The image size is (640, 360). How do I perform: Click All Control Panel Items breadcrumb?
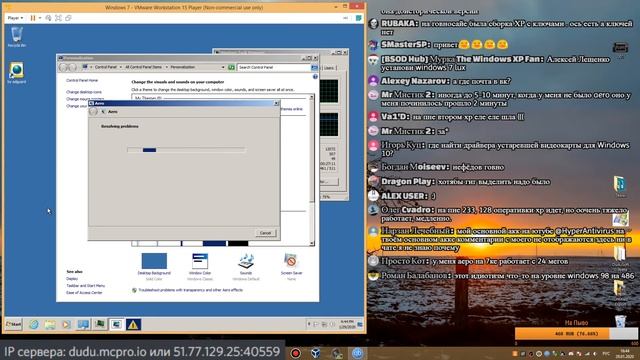(143, 67)
